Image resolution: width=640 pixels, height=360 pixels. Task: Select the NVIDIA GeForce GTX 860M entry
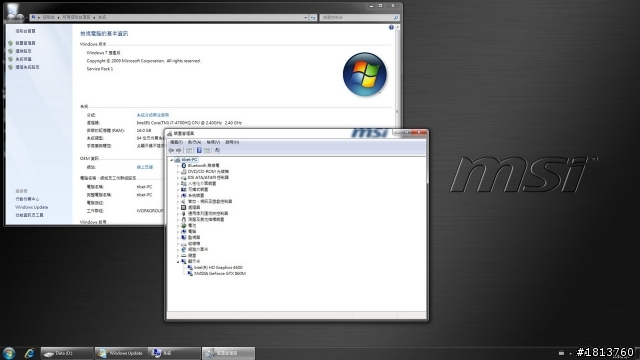[220, 273]
